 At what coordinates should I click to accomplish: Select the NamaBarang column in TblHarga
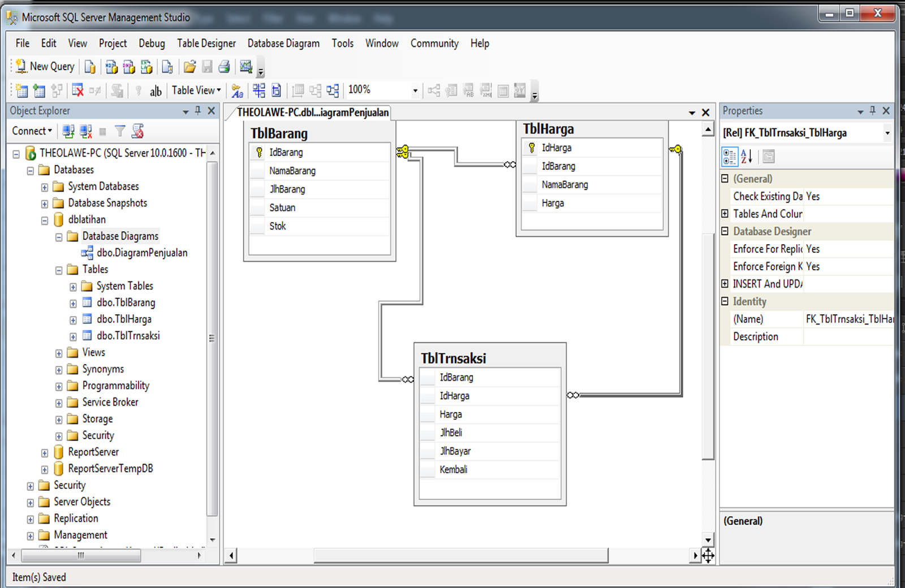[x=592, y=185]
